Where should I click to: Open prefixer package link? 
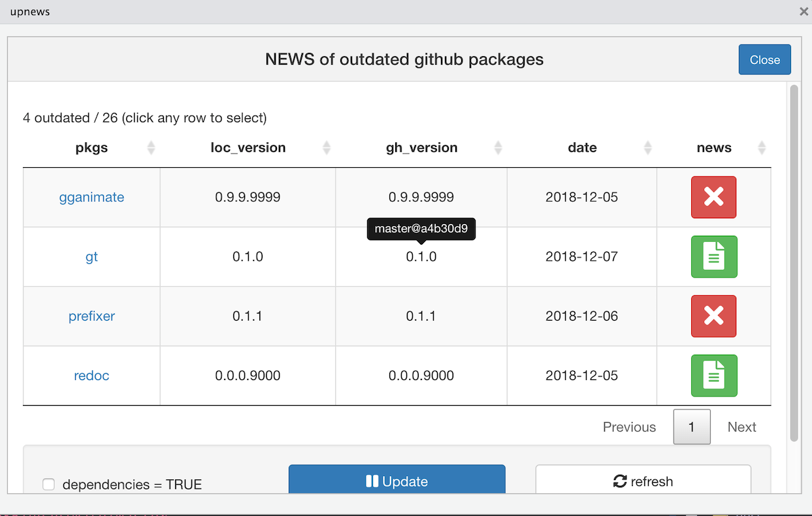pos(91,316)
